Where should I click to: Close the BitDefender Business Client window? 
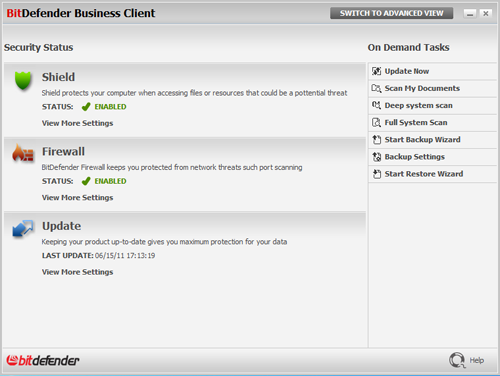click(x=486, y=14)
